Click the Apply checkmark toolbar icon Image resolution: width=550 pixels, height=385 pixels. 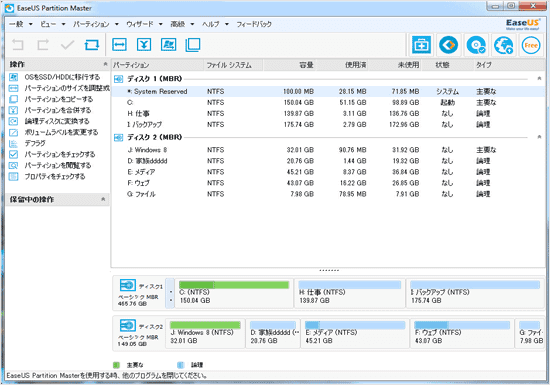pyautogui.click(x=67, y=45)
